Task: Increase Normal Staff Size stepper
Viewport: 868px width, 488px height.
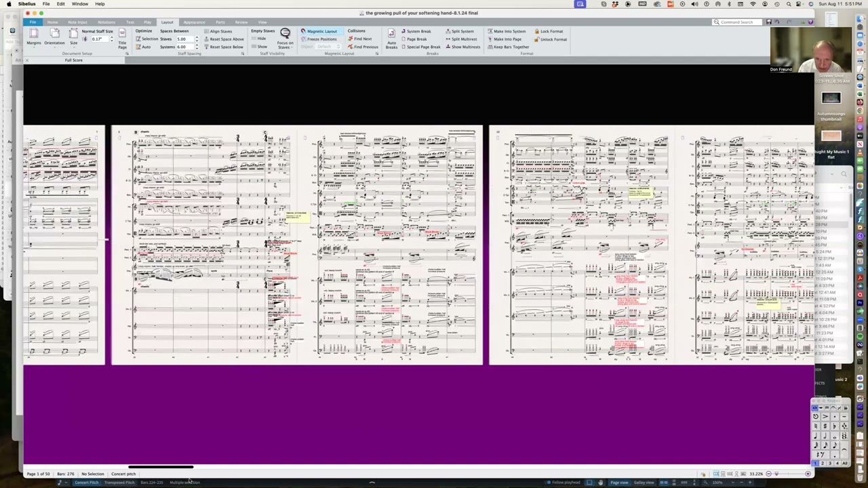Action: [111, 38]
